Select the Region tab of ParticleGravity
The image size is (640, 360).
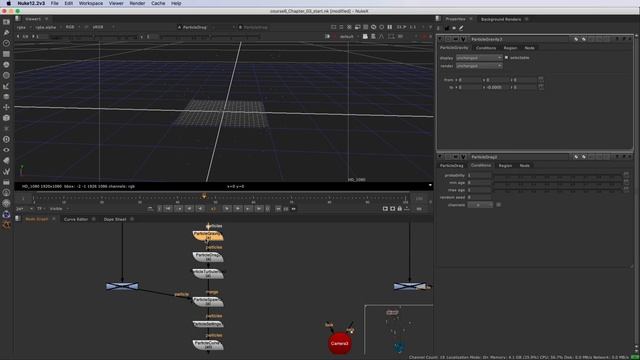tap(510, 48)
